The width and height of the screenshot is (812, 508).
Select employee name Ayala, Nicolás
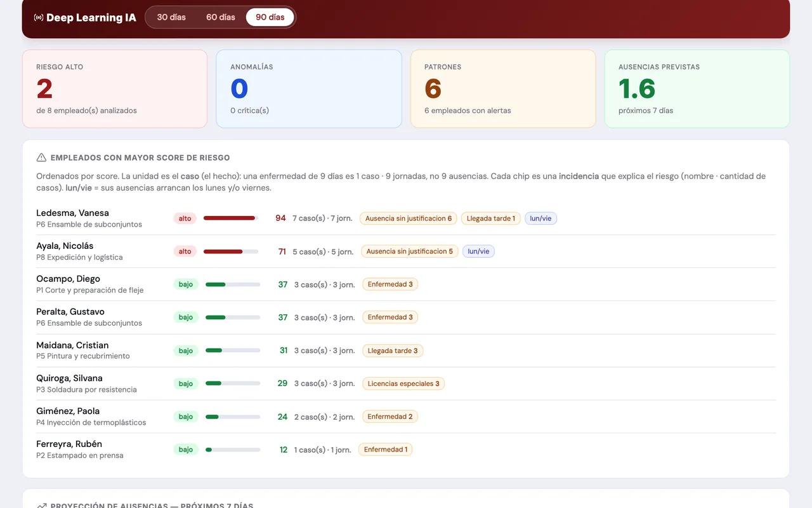pos(65,246)
